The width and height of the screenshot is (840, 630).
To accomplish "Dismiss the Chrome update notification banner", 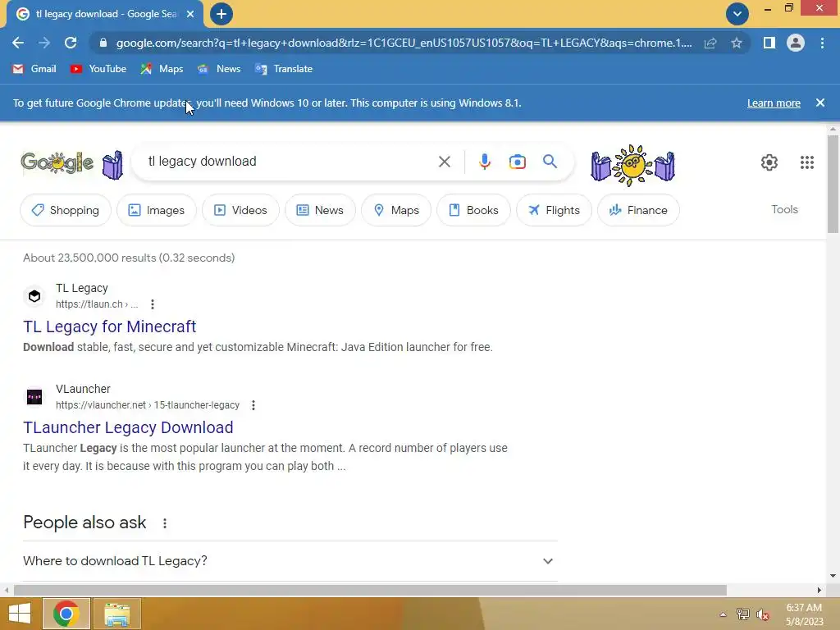I will coord(820,103).
